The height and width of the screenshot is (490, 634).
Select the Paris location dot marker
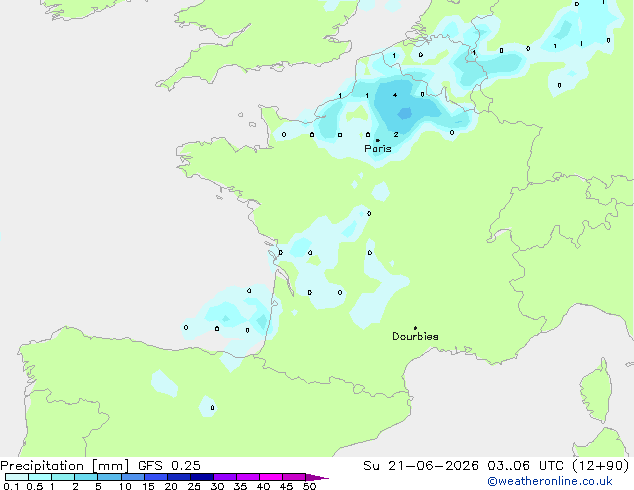[x=378, y=140]
